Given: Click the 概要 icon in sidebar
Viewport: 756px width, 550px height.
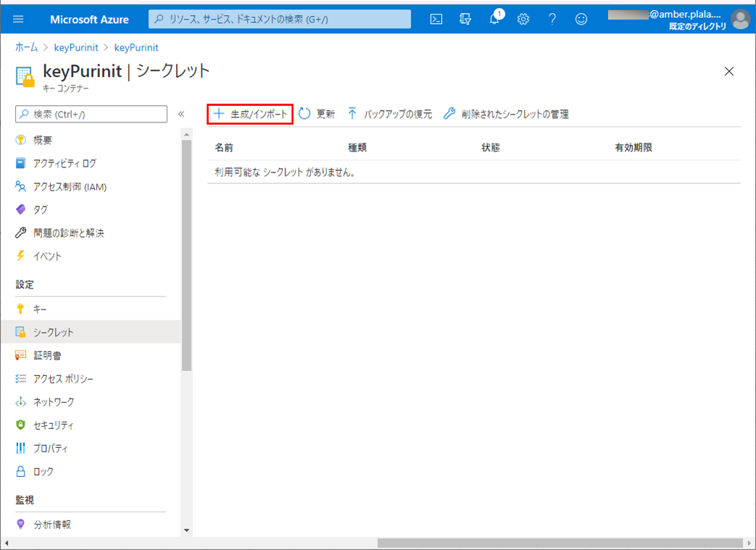Looking at the screenshot, I should click(20, 140).
